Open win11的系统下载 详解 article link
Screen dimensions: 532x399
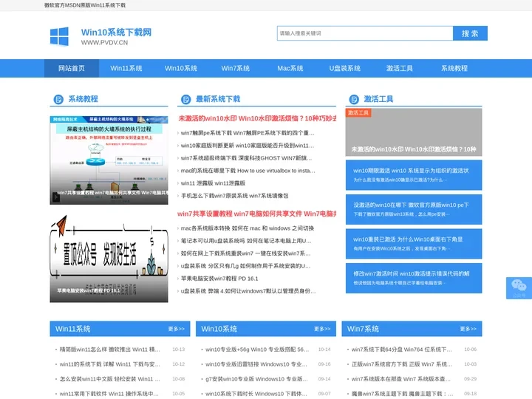(x=109, y=364)
